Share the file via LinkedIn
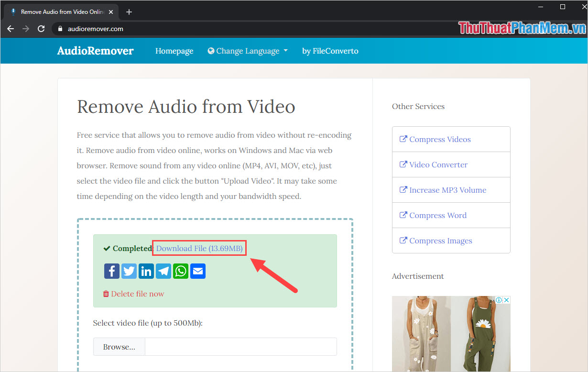The height and width of the screenshot is (372, 588). coord(146,271)
